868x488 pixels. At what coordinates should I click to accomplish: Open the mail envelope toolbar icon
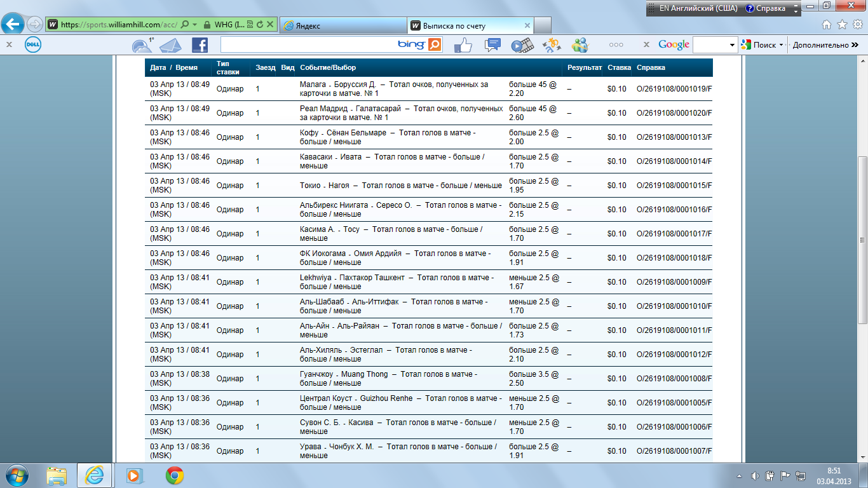coord(170,45)
